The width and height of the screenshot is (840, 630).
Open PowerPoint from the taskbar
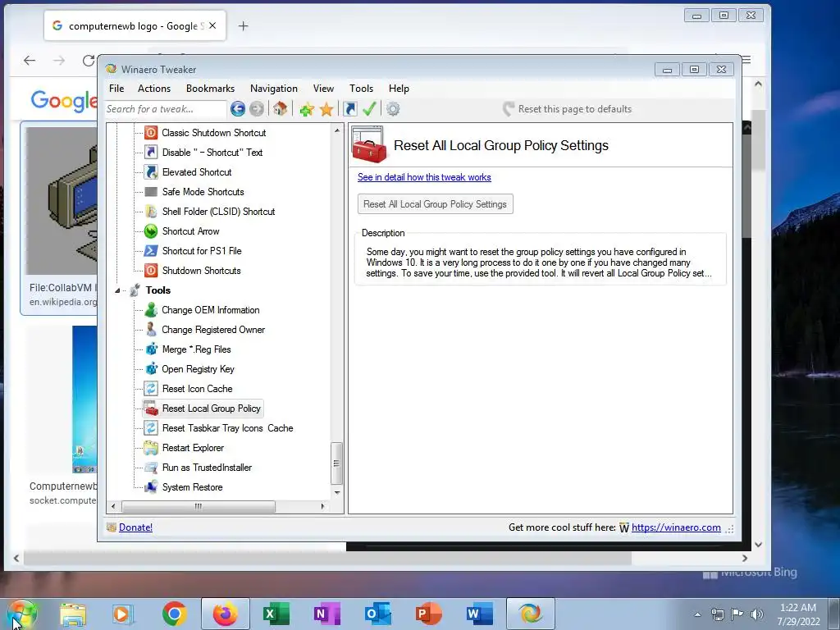point(428,614)
